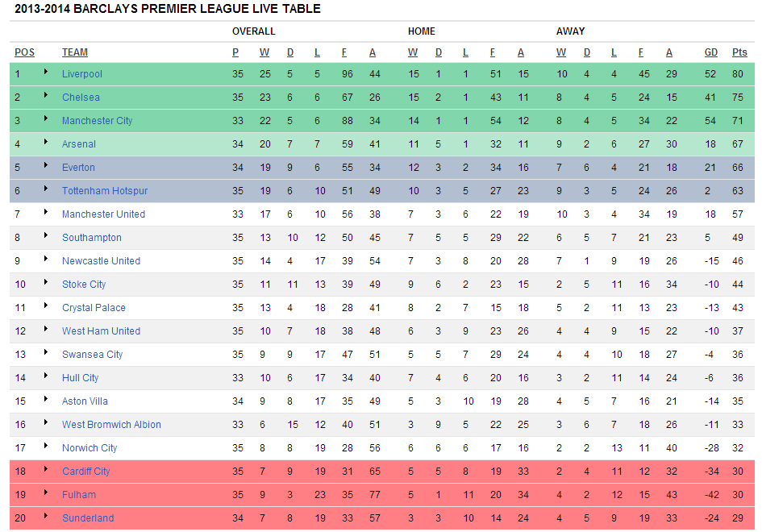Click the Fulham team link
The height and width of the screenshot is (532, 762).
tap(79, 495)
